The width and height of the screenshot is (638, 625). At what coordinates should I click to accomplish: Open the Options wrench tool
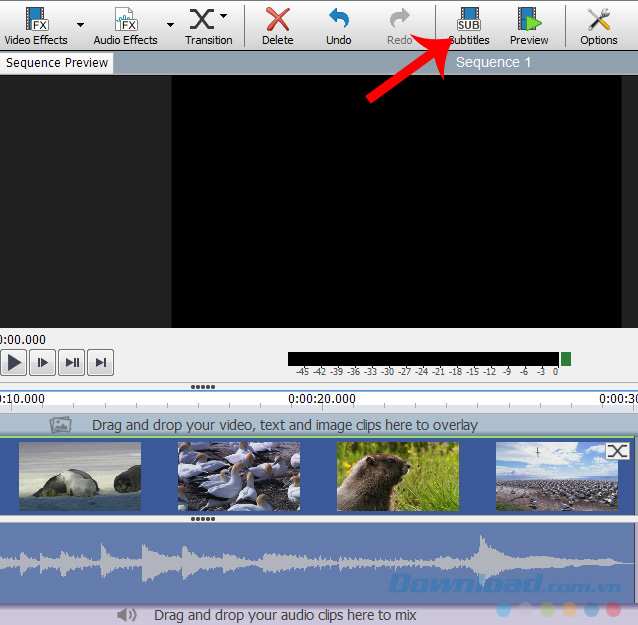point(599,25)
